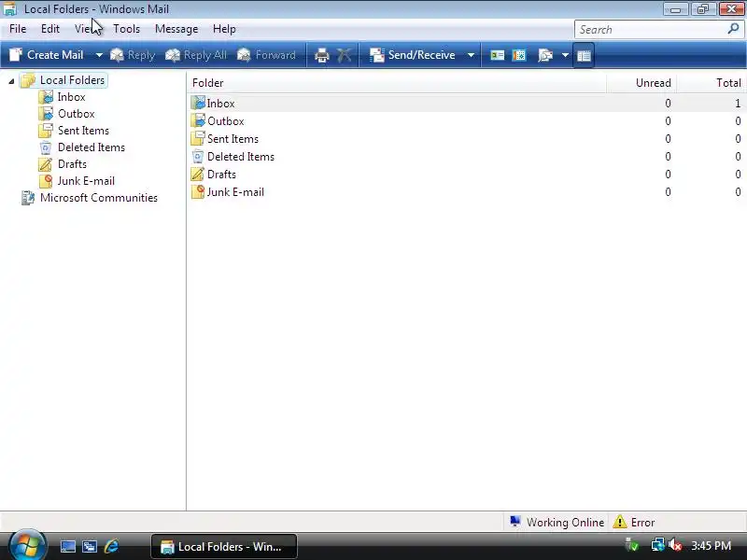
Task: Click the Outbox row in folder list
Action: tap(466, 121)
